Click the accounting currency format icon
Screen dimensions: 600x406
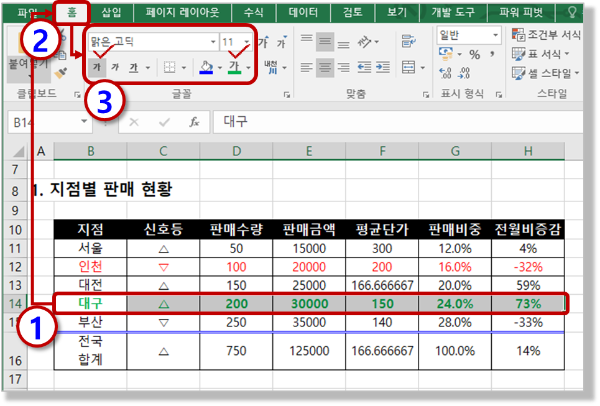click(x=446, y=54)
